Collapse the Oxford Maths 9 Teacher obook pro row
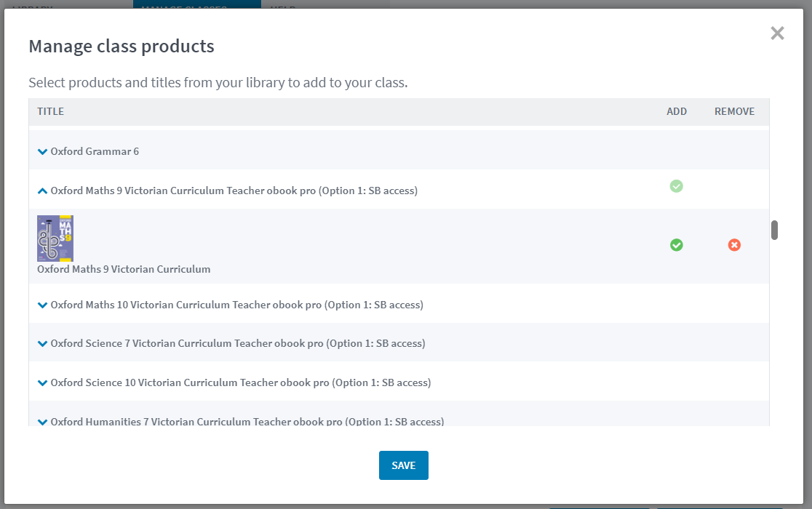The image size is (812, 509). point(42,191)
